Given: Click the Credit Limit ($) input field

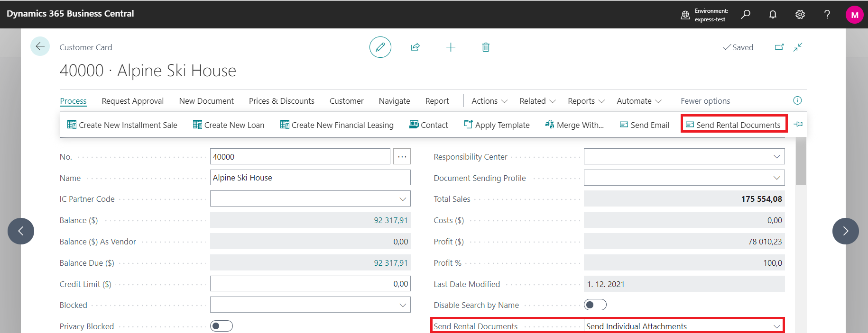Looking at the screenshot, I should click(310, 284).
